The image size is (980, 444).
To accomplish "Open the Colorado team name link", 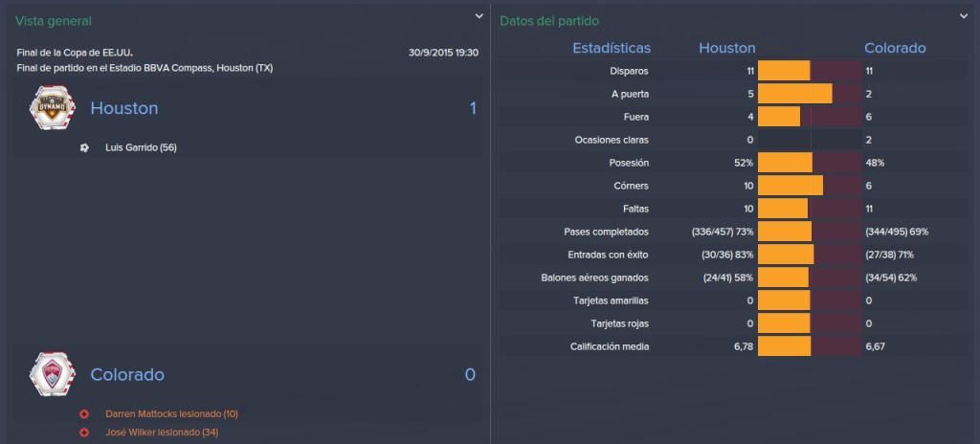I will coord(127,374).
